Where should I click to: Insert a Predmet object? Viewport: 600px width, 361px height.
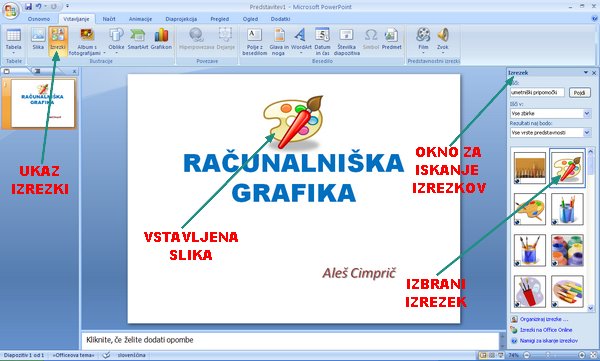click(391, 39)
